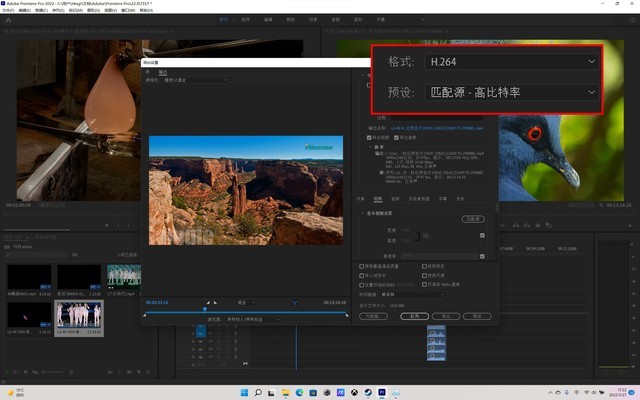Enable 使用最高渲染质量 checkbox
The image size is (640, 400).
tap(361, 266)
